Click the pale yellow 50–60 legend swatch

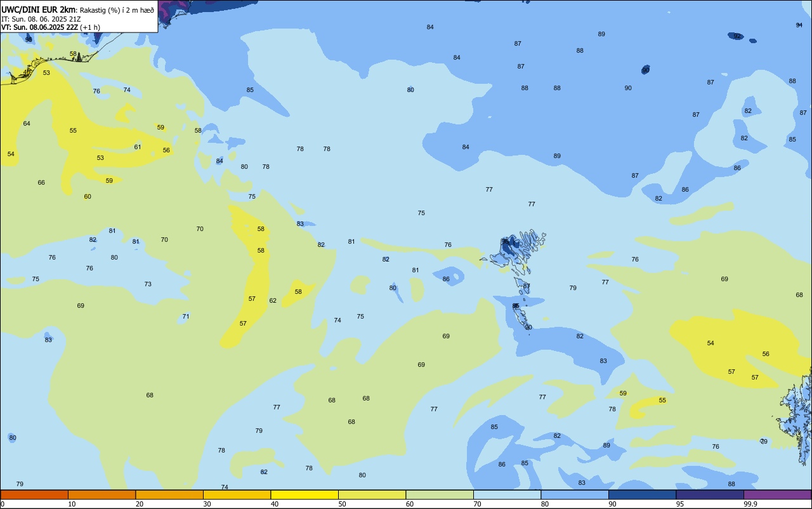tap(372, 494)
